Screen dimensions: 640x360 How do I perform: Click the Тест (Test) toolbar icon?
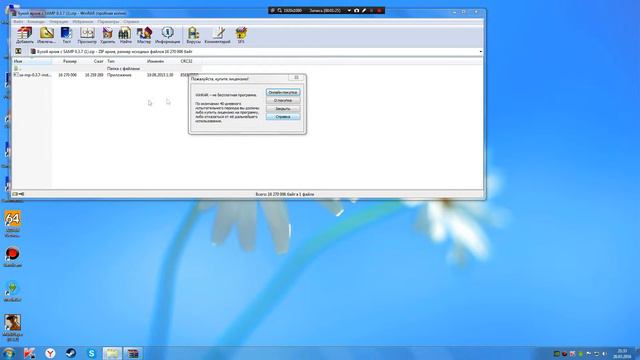click(x=66, y=35)
